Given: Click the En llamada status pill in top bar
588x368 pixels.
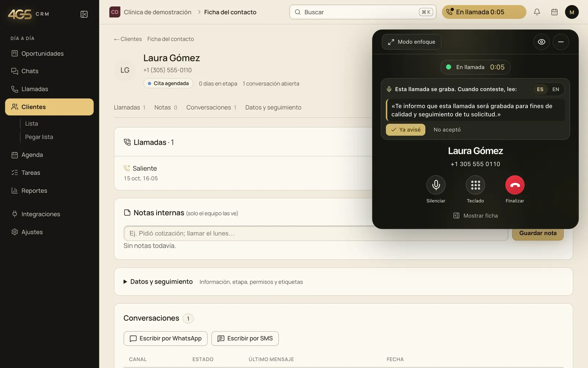Looking at the screenshot, I should [484, 12].
